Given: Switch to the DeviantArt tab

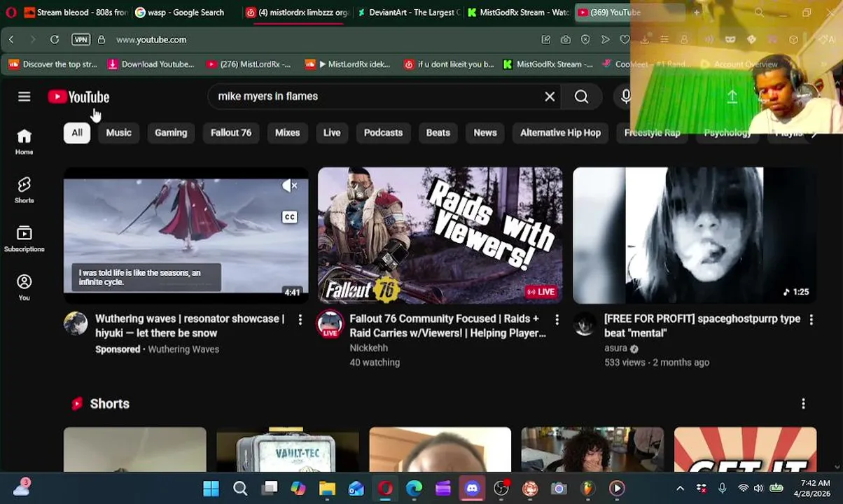Looking at the screenshot, I should [x=408, y=13].
